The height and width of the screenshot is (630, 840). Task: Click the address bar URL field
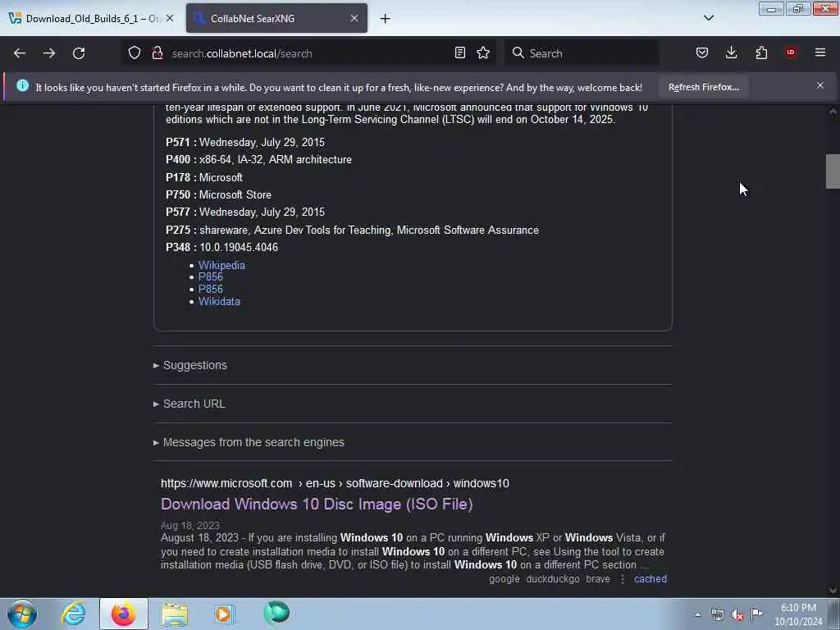[311, 53]
